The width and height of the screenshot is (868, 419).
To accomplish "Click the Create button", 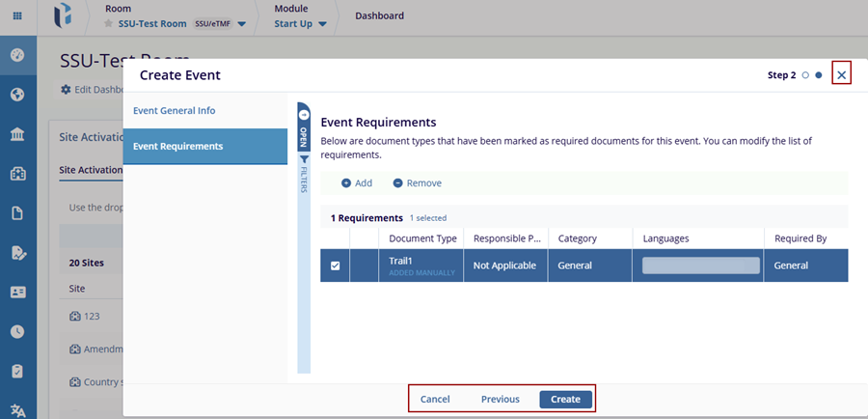I will coord(565,399).
